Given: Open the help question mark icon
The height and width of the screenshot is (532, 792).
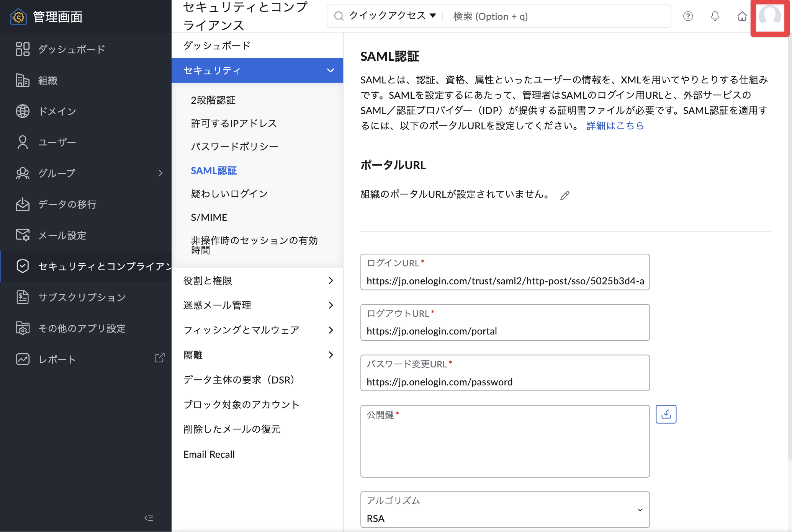Looking at the screenshot, I should click(688, 16).
